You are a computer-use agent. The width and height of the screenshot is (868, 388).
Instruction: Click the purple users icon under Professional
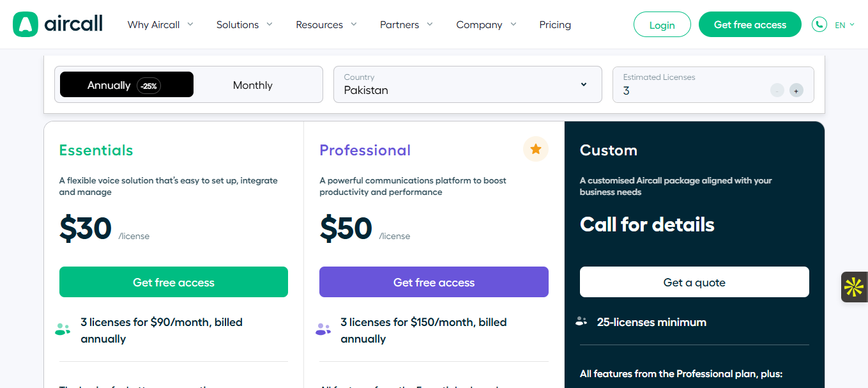tap(323, 329)
